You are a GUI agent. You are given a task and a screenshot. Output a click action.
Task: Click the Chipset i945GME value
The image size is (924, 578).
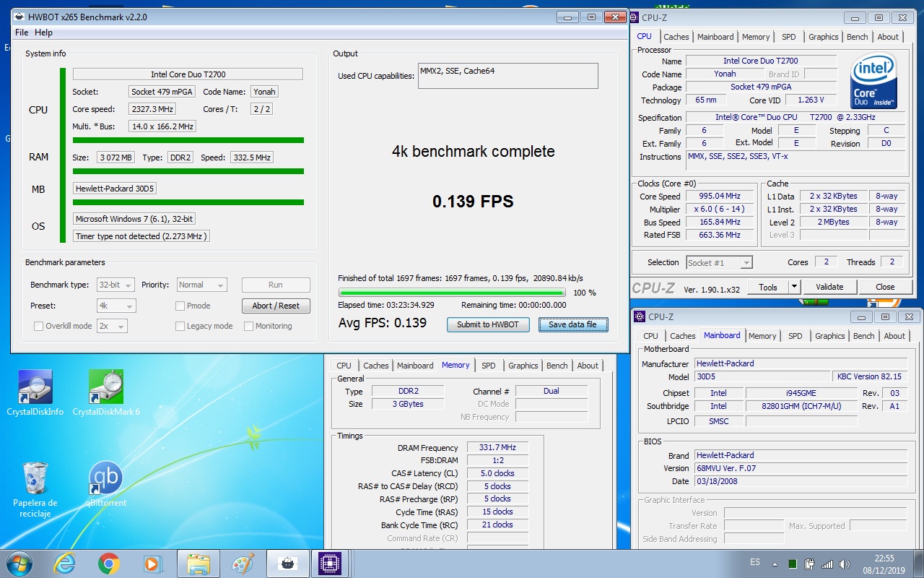pyautogui.click(x=801, y=393)
